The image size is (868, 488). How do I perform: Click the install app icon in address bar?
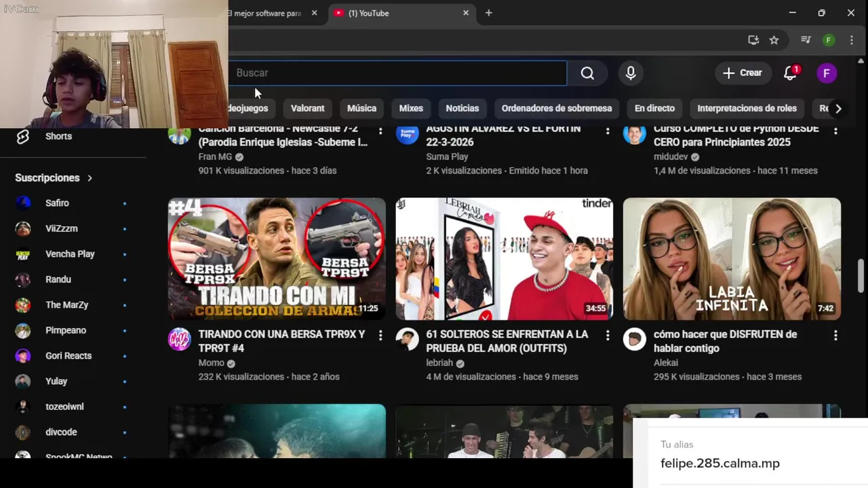point(753,40)
